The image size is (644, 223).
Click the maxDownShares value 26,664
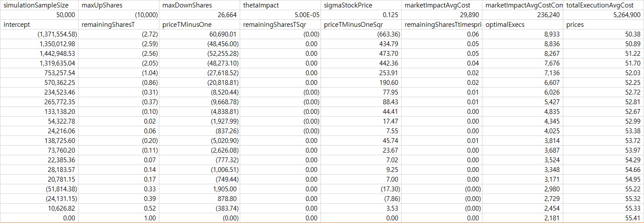click(200, 15)
